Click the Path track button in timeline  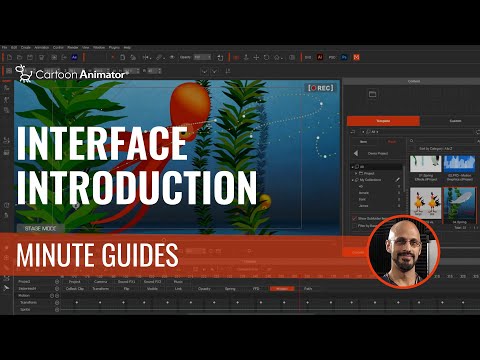[x=308, y=289]
